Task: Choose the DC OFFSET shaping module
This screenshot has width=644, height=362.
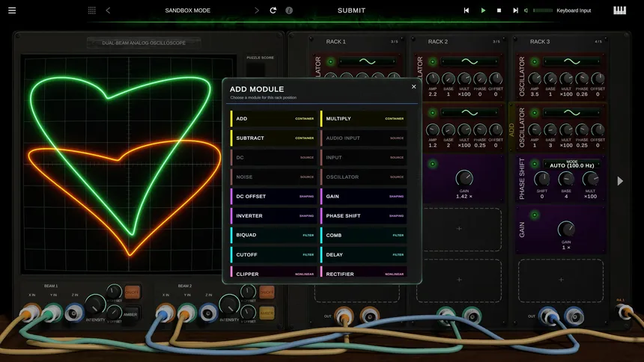Action: (x=273, y=196)
